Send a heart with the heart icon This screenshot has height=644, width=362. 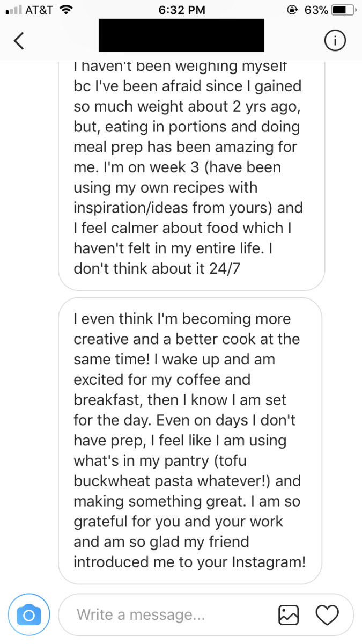click(x=326, y=614)
